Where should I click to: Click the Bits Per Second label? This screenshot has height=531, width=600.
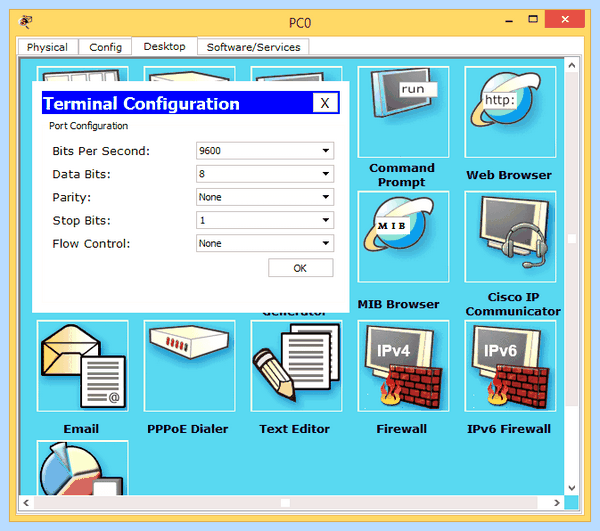point(101,151)
